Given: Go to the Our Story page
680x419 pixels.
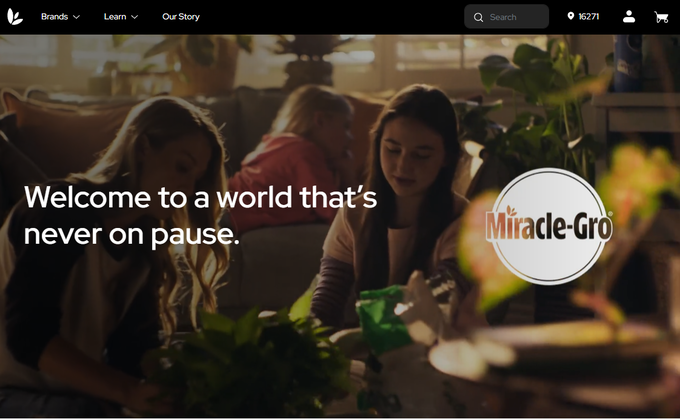Looking at the screenshot, I should 181,17.
